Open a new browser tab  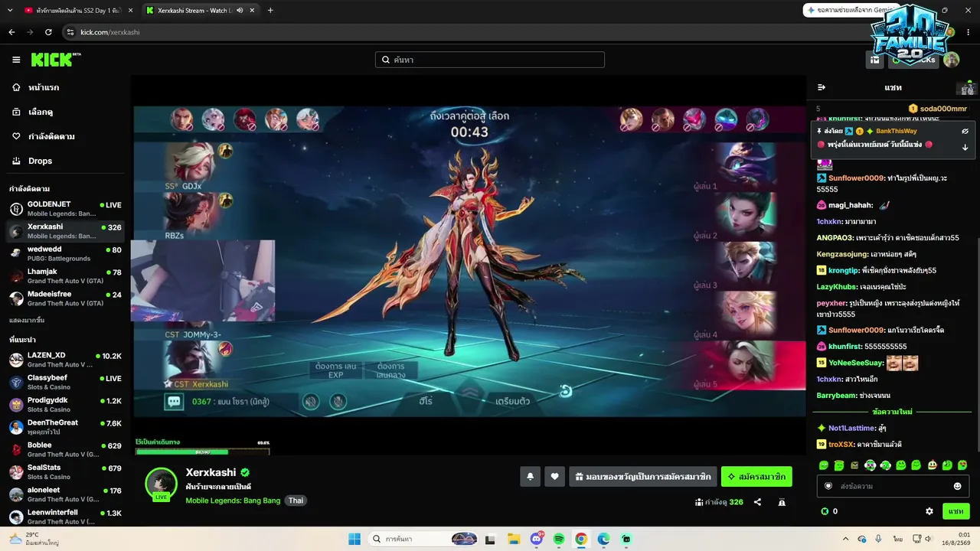[270, 10]
